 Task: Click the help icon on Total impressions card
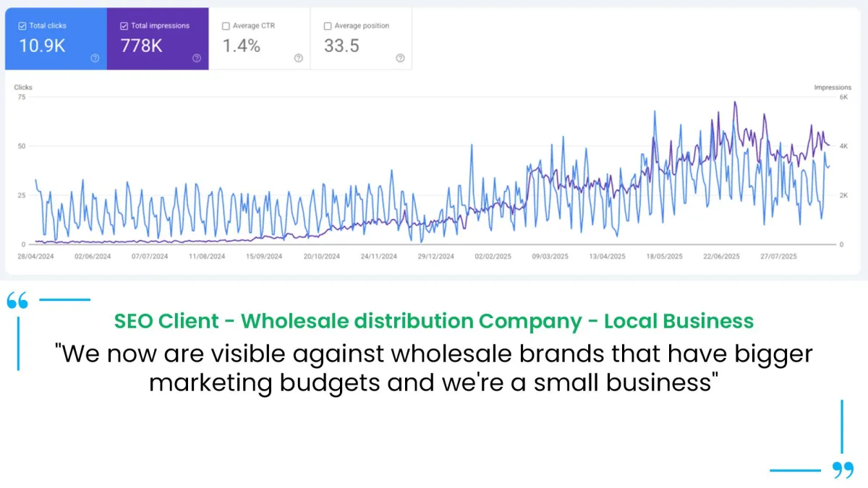(197, 59)
